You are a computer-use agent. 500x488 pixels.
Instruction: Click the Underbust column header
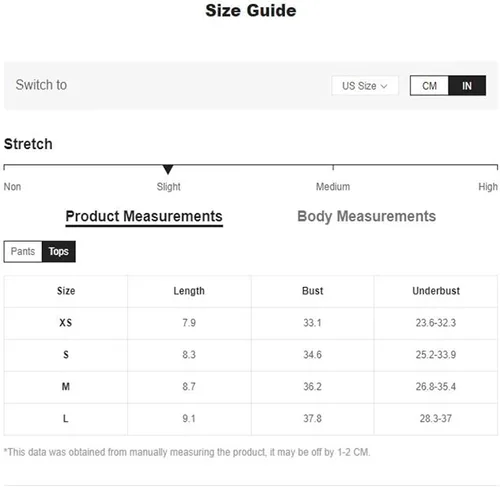tap(436, 291)
